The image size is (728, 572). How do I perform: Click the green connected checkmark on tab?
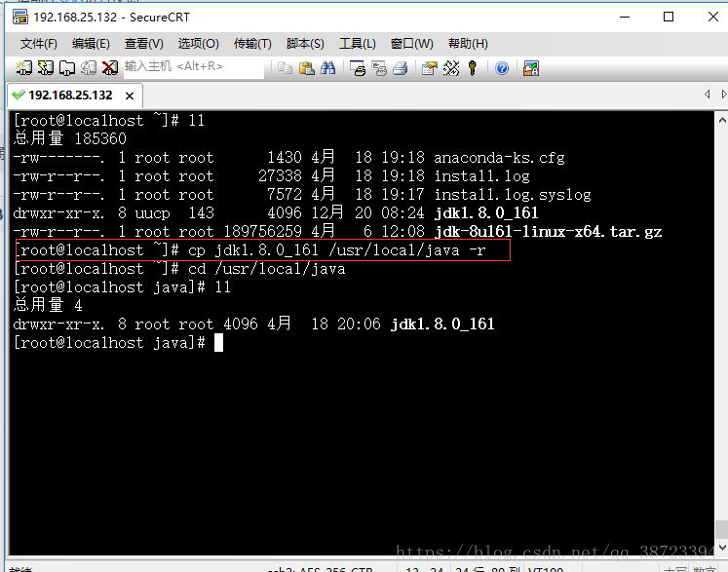coord(19,95)
